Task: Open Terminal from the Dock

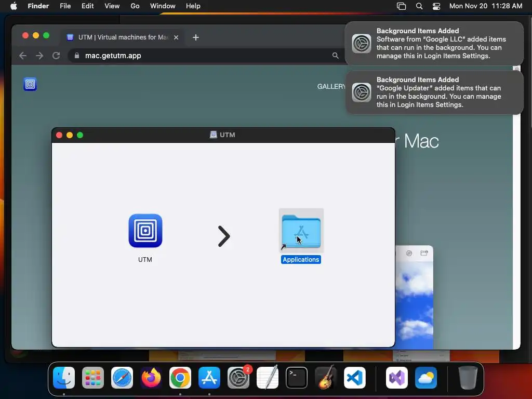Action: click(x=297, y=378)
